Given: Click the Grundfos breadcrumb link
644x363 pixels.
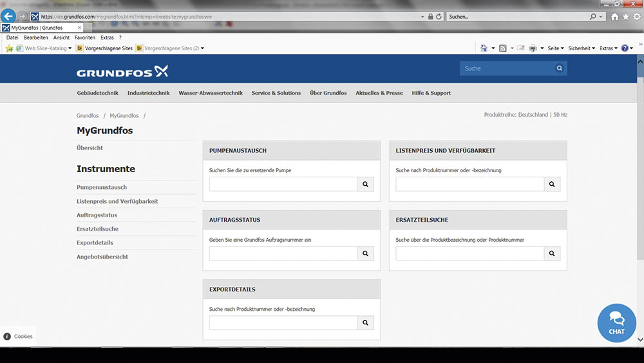Looking at the screenshot, I should (x=88, y=115).
